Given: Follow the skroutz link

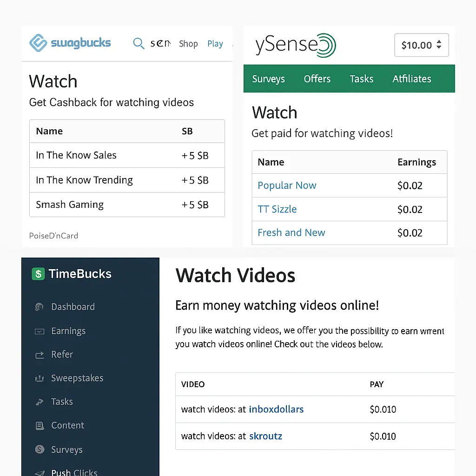Looking at the screenshot, I should [265, 436].
